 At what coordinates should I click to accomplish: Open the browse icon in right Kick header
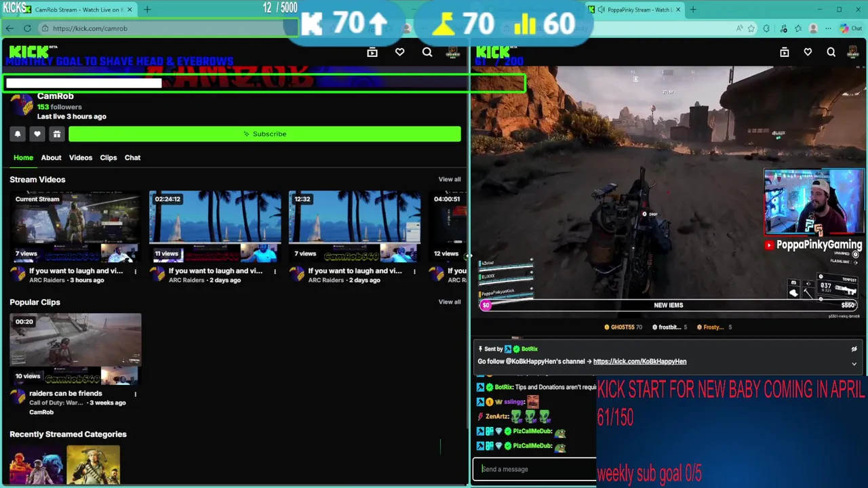785,52
